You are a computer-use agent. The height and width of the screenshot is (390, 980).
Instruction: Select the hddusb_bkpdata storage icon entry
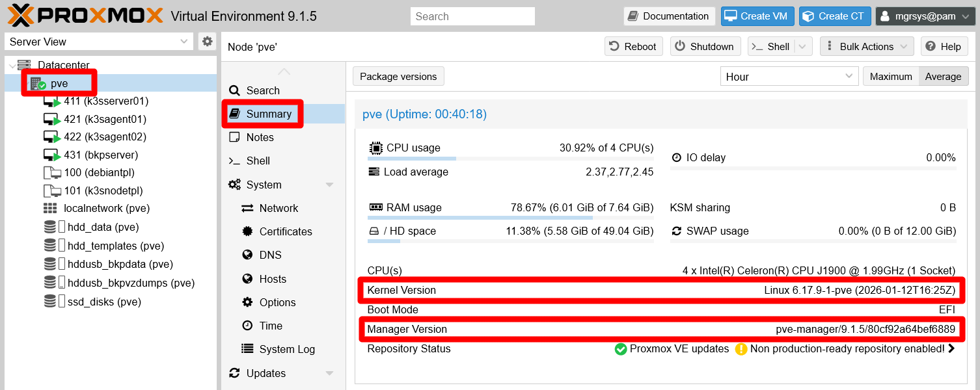pyautogui.click(x=50, y=265)
